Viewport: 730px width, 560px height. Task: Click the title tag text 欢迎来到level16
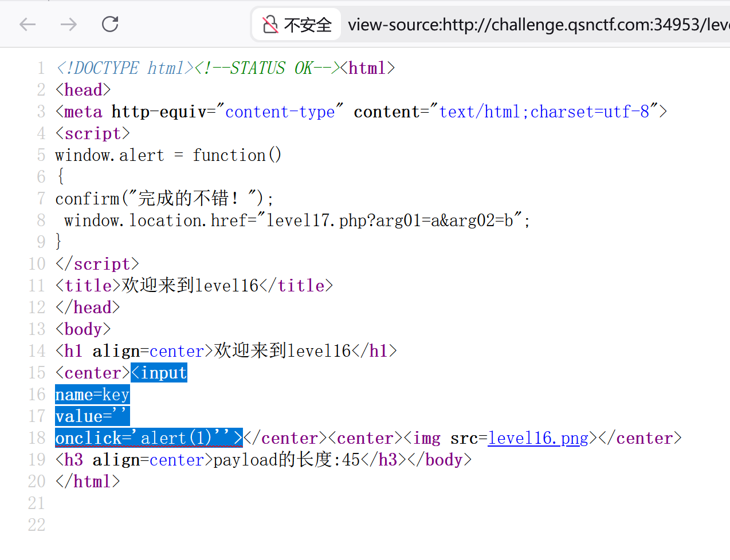click(190, 286)
